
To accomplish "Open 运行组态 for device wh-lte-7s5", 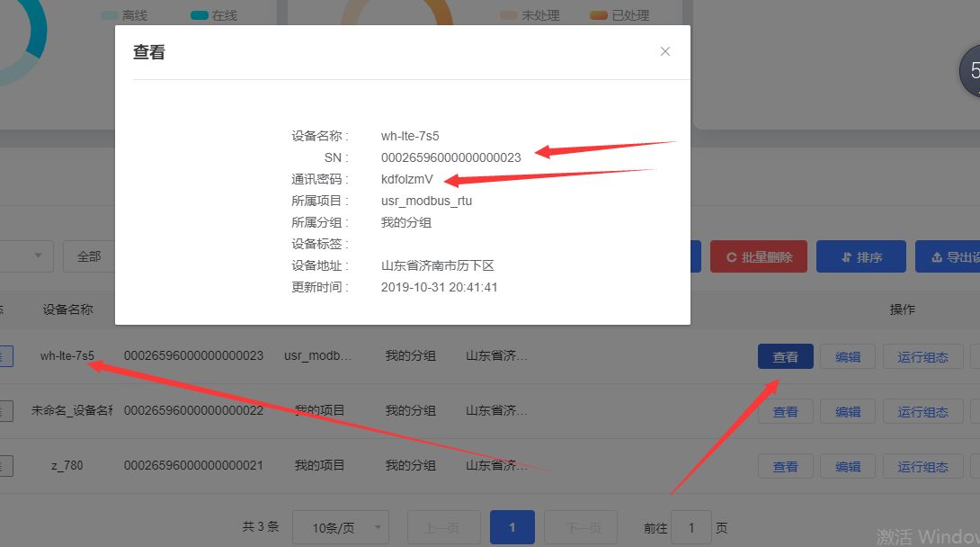I will pyautogui.click(x=922, y=357).
